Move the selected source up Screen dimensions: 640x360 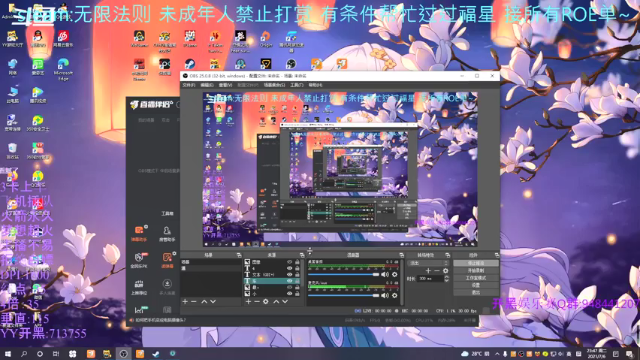click(276, 302)
